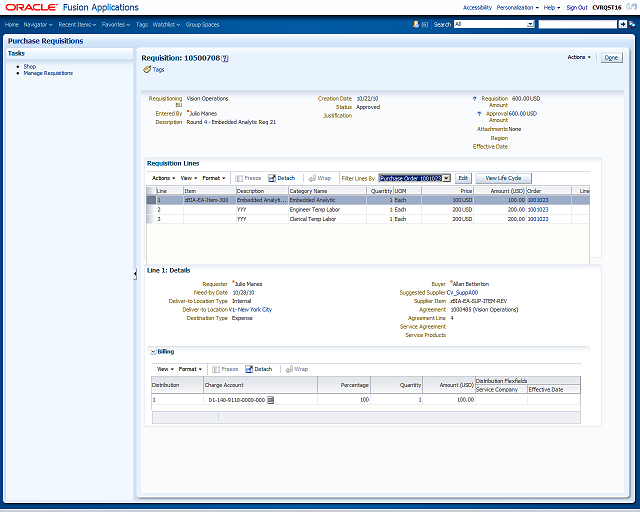Open the Help dropdown menu
Image resolution: width=640 pixels, height=512 pixels.
[x=552, y=7]
